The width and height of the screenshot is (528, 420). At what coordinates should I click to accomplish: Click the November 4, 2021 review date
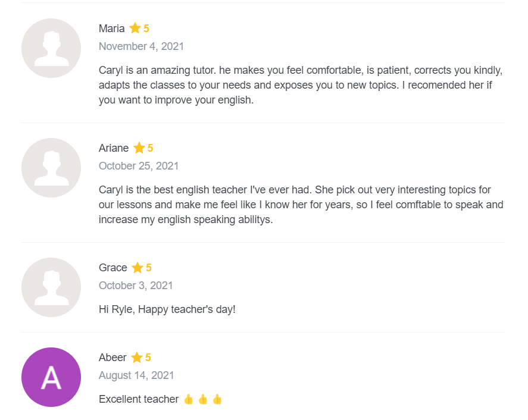pyautogui.click(x=141, y=46)
